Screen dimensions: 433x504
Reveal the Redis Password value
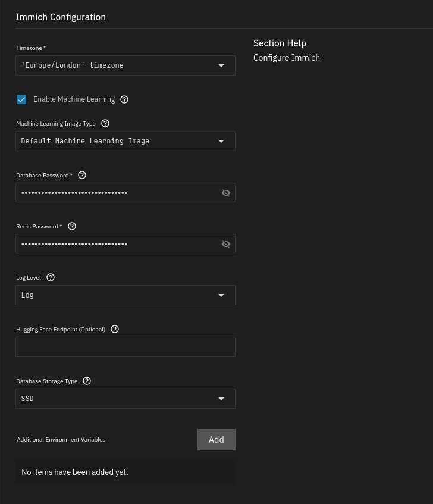pyautogui.click(x=226, y=244)
